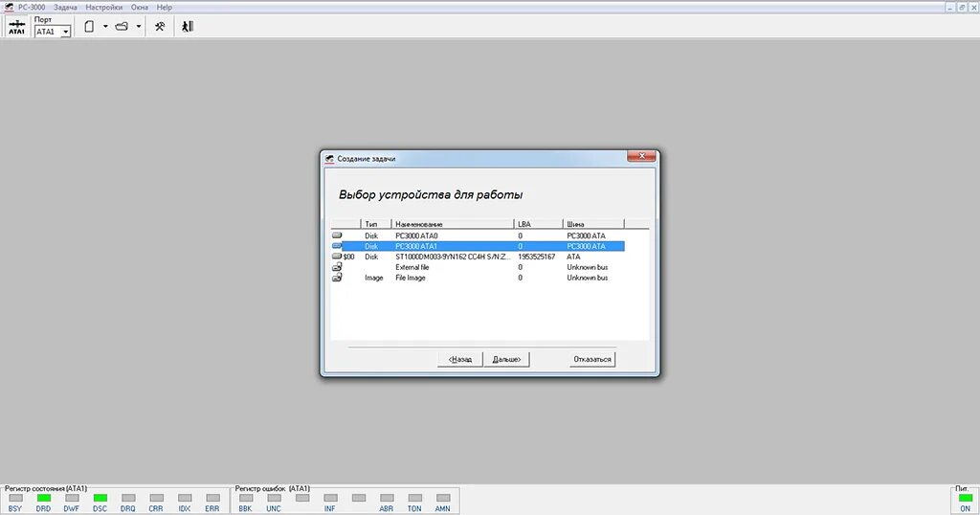This screenshot has width=980, height=515.
Task: Sort by the Наименование column header
Action: coord(453,224)
